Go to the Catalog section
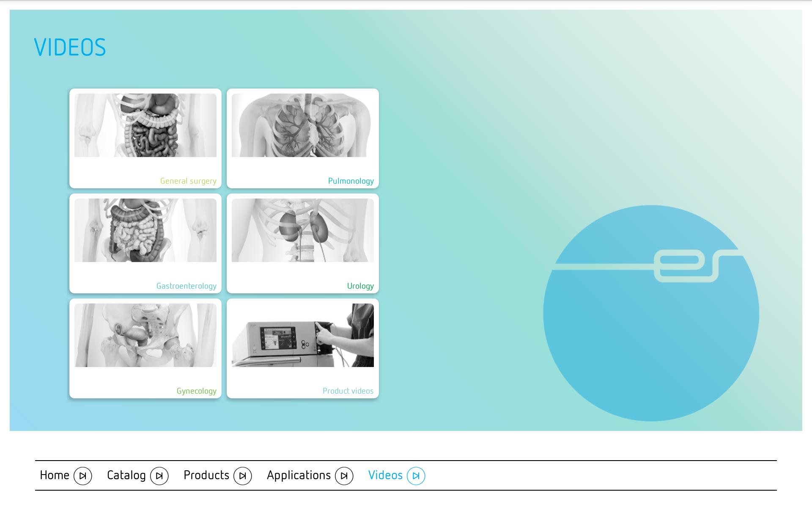Screen dimensions: 812x508 pos(126,475)
